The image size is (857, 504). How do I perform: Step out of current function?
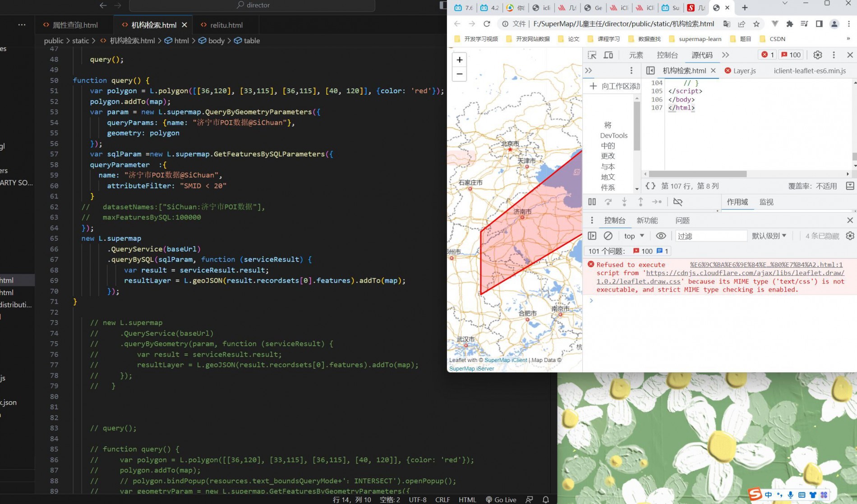tap(640, 202)
